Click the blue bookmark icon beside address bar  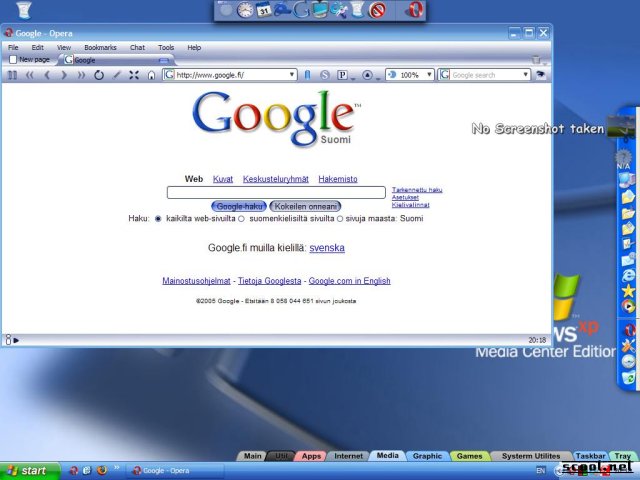[x=307, y=75]
